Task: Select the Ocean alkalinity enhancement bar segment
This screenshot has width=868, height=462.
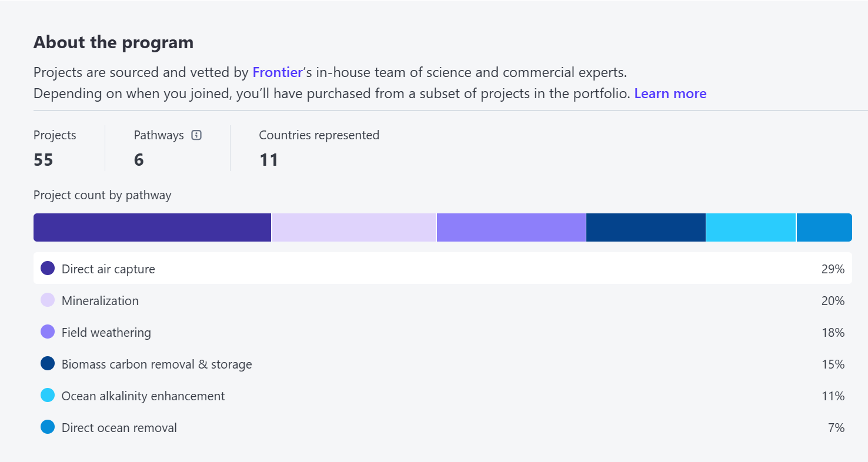Action: tap(751, 227)
